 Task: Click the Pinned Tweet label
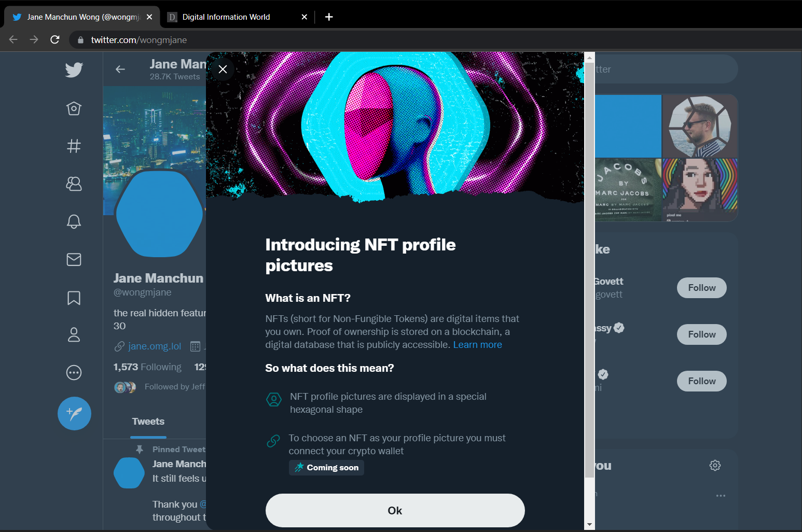(x=179, y=450)
